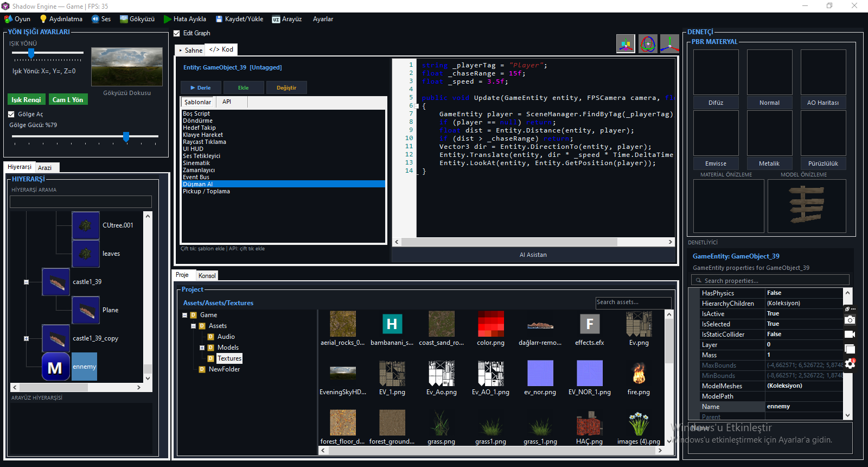The image size is (868, 467).
Task: Disable the Edit Graph checkbox
Action: [x=177, y=33]
